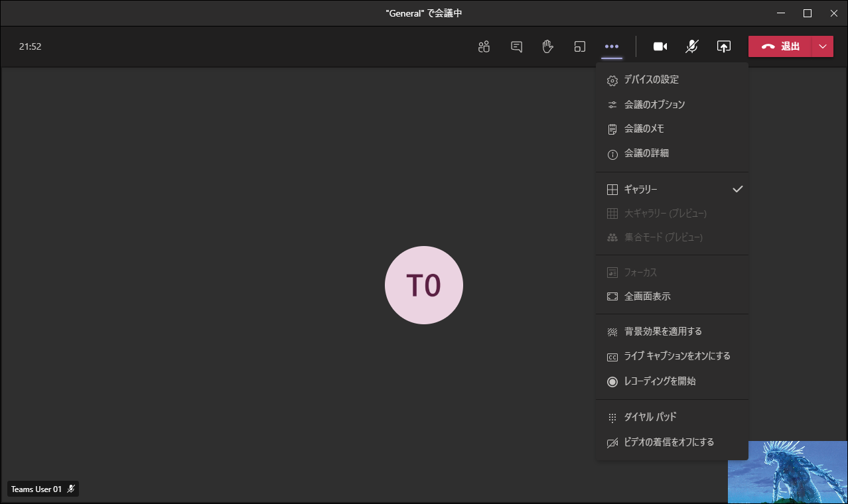
Task: Open the share content tray
Action: tap(723, 46)
